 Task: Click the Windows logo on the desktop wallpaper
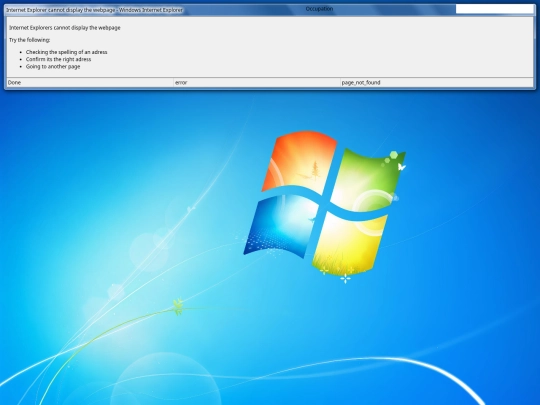[x=324, y=204]
